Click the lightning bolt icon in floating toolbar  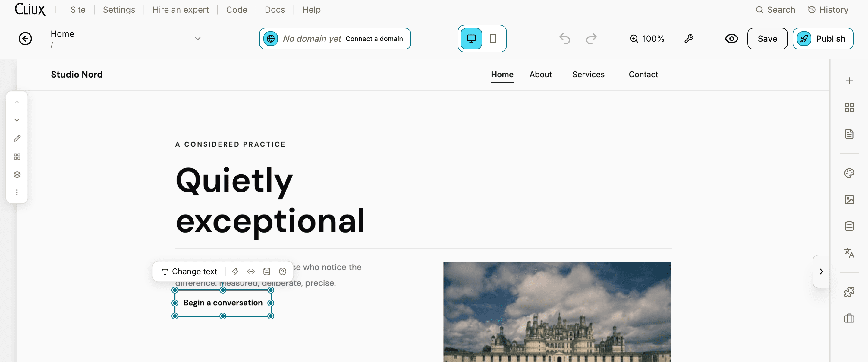tap(235, 271)
